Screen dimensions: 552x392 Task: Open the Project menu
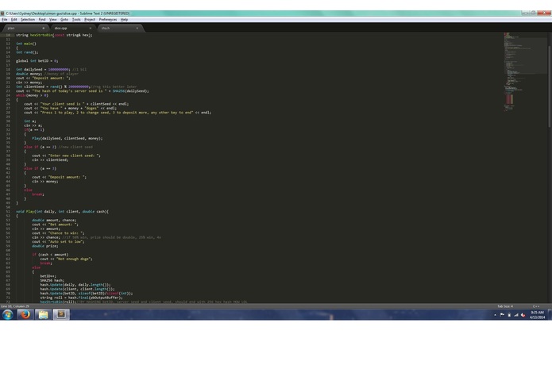pos(90,20)
